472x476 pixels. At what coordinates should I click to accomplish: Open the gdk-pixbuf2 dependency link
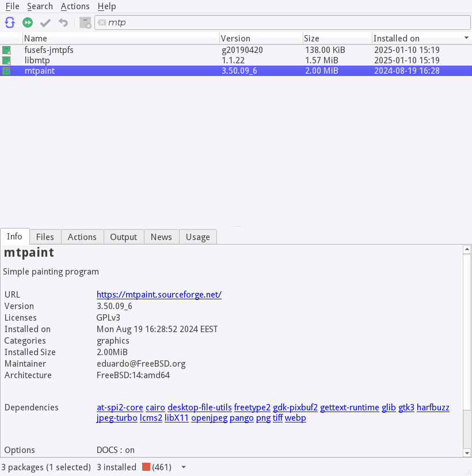click(295, 408)
